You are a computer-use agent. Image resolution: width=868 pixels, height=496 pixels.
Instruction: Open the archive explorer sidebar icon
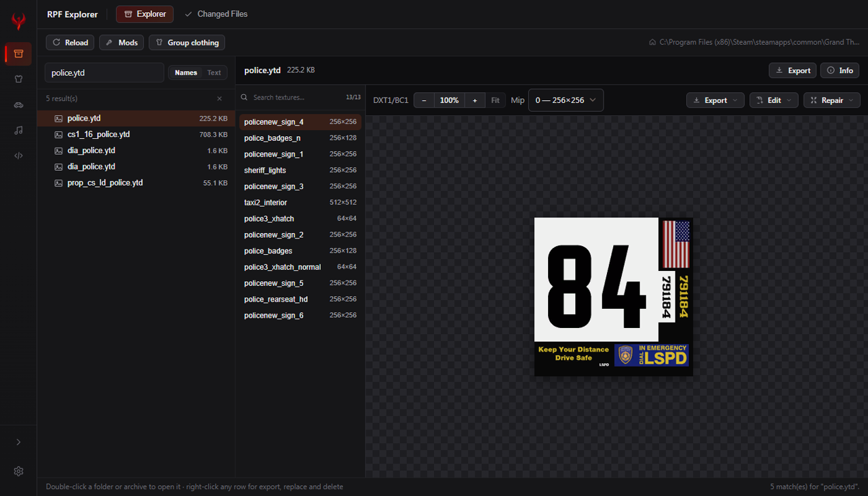(x=18, y=54)
